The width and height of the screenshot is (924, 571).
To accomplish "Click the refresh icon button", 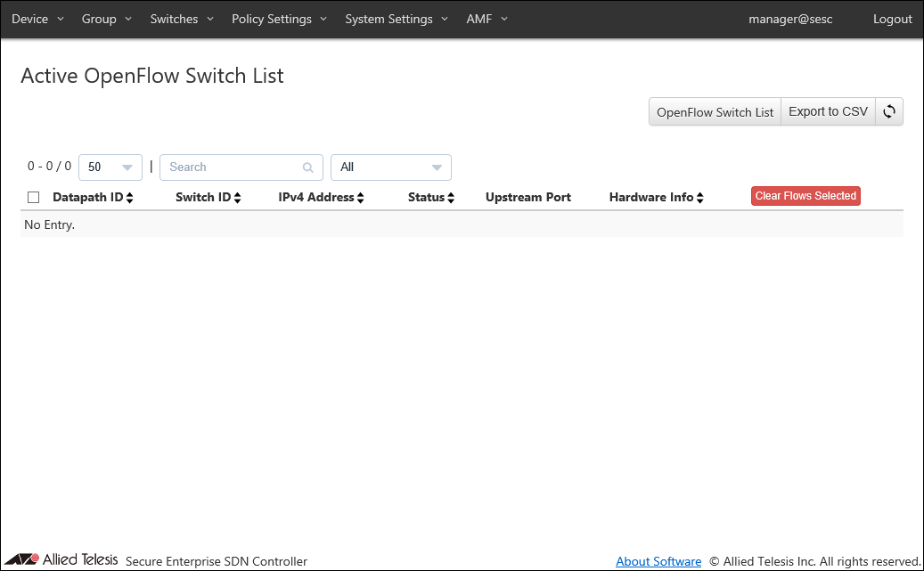I will coord(888,112).
